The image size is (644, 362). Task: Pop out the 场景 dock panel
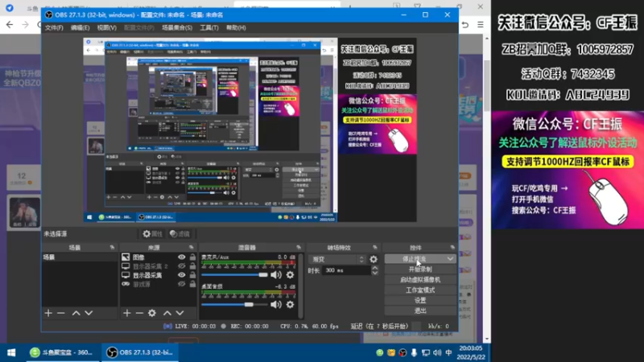[112, 248]
